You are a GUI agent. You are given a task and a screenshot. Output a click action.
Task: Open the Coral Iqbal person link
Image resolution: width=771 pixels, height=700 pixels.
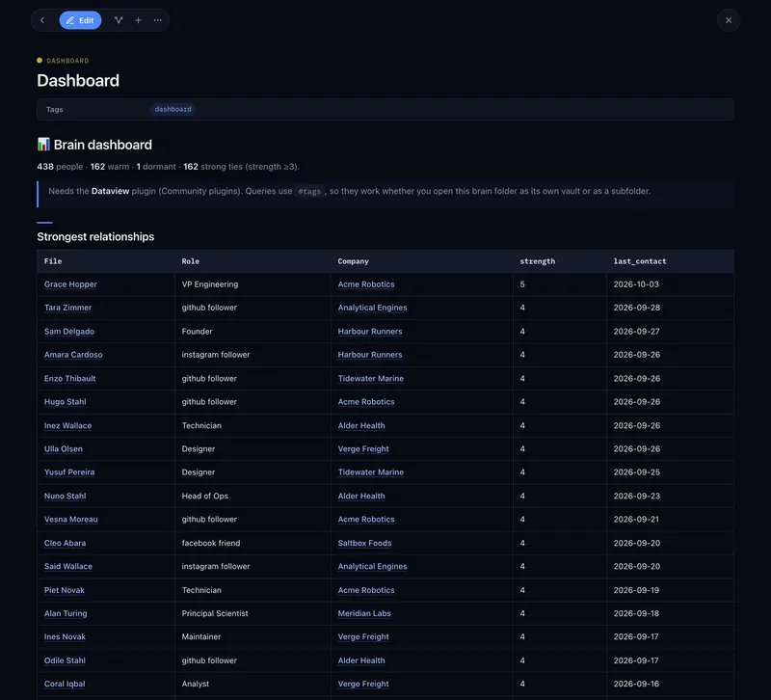(65, 684)
